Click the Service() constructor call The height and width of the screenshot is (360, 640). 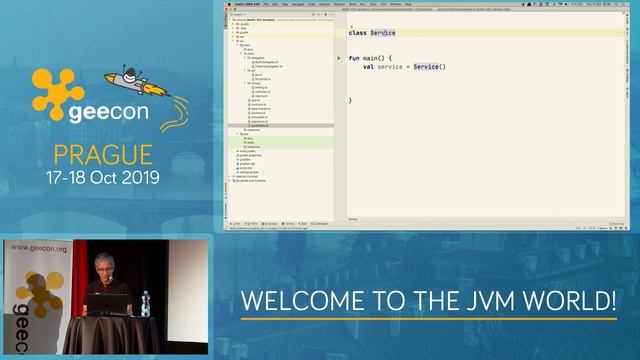pyautogui.click(x=429, y=67)
